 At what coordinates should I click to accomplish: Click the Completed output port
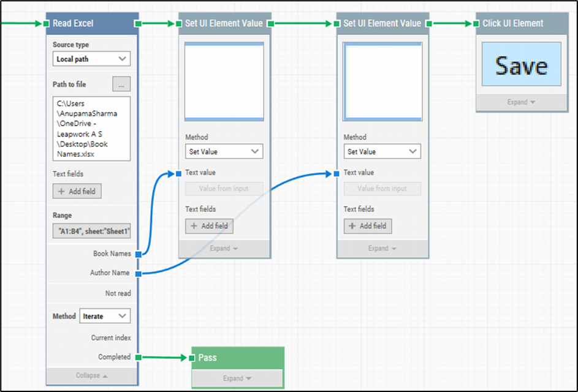[x=139, y=357]
